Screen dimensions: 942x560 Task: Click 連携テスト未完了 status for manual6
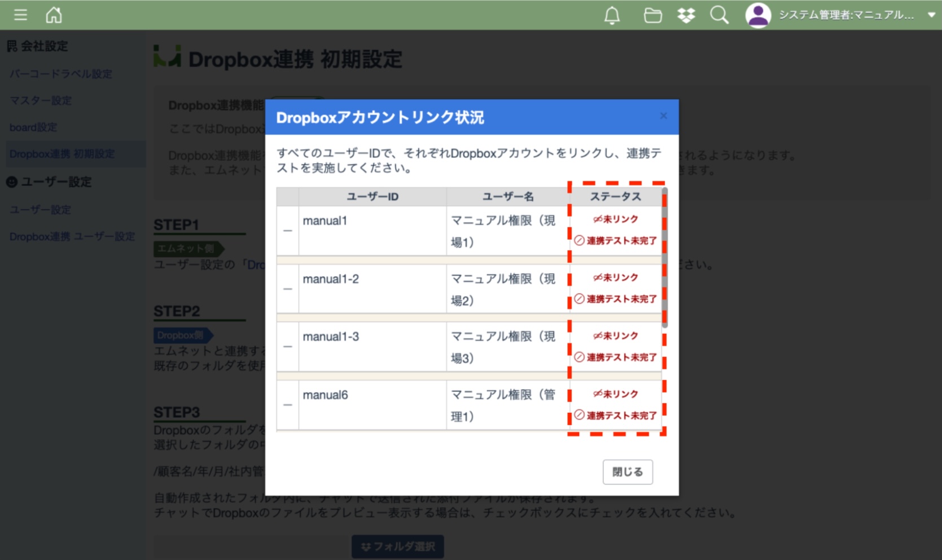(616, 416)
